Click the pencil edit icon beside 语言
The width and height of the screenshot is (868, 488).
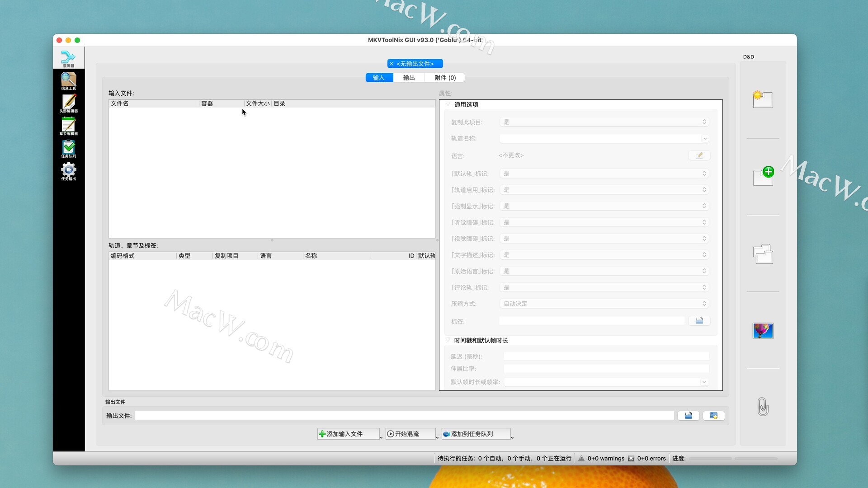(x=699, y=155)
